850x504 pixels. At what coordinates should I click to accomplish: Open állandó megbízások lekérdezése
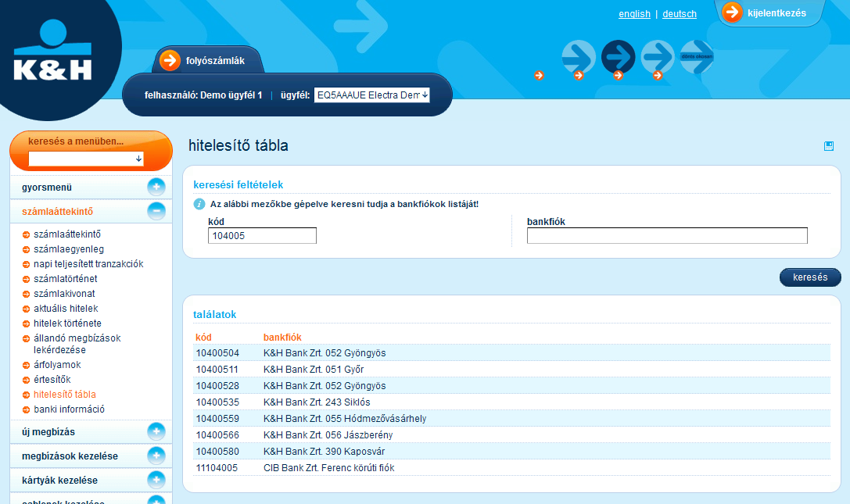77,344
